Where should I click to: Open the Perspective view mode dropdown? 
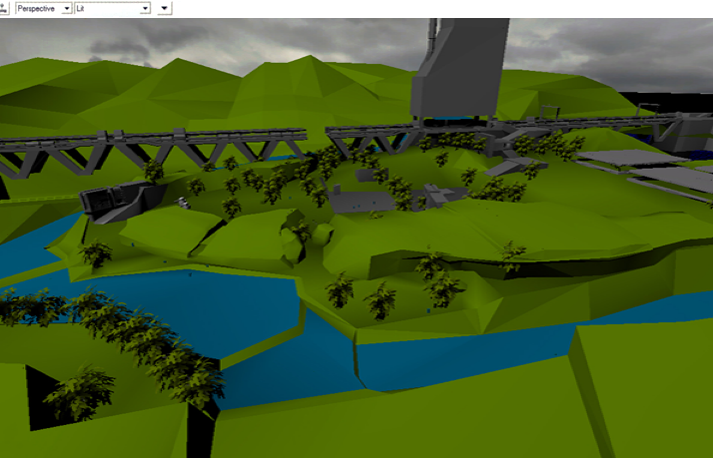pyautogui.click(x=44, y=8)
